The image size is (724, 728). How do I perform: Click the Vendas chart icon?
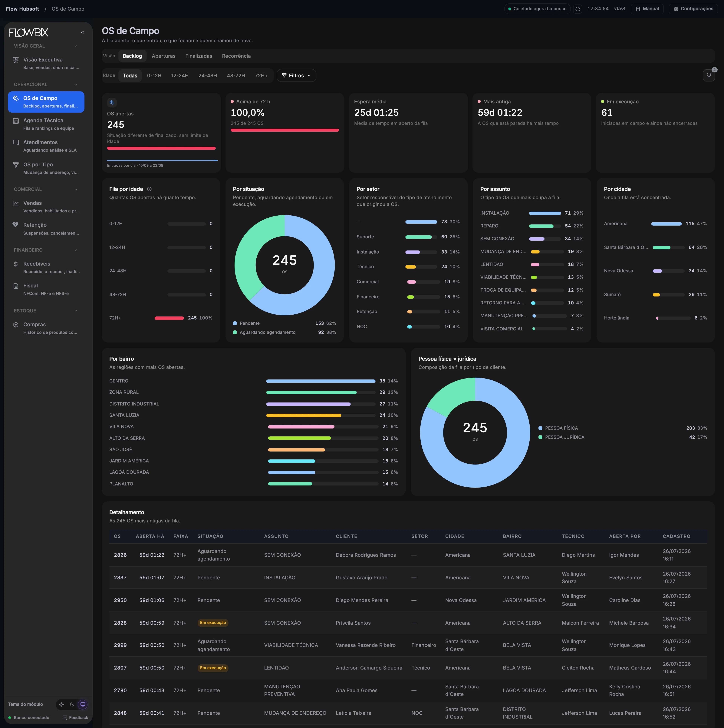coord(16,203)
